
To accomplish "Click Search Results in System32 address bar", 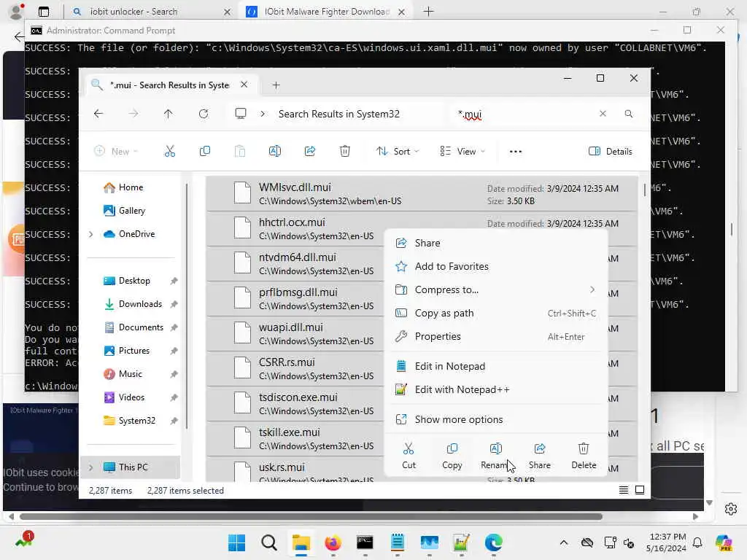I will tap(338, 114).
